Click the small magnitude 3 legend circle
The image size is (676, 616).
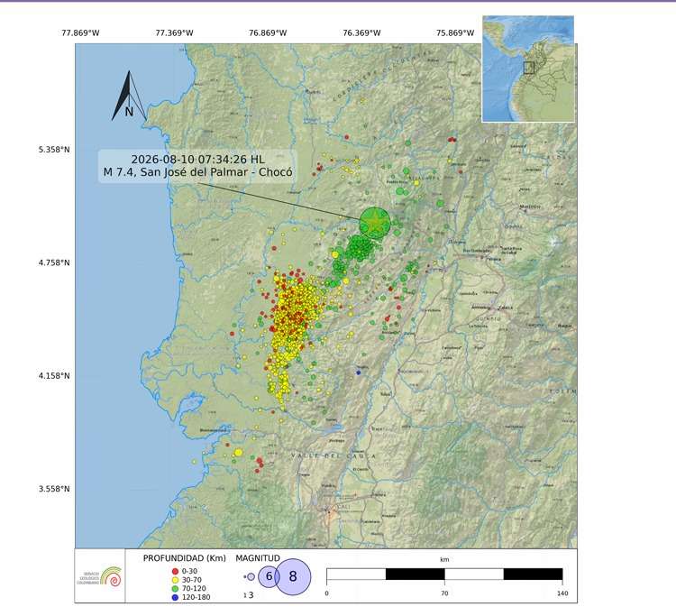pyautogui.click(x=251, y=576)
